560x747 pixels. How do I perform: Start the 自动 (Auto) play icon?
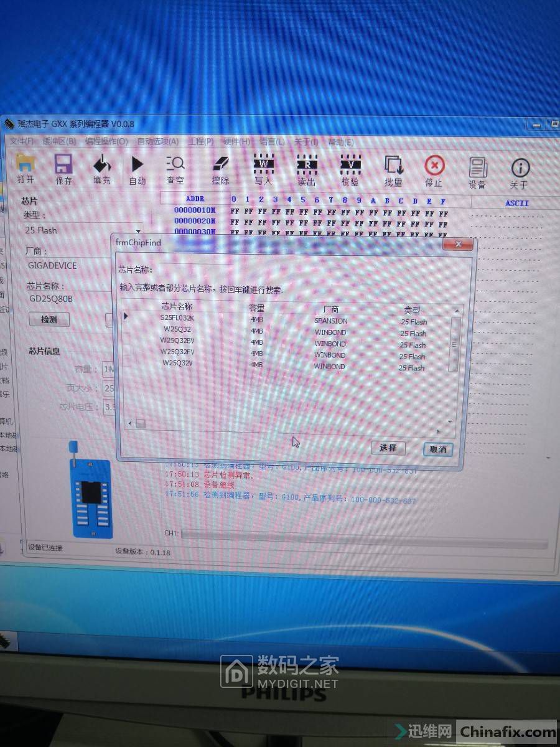(x=137, y=164)
